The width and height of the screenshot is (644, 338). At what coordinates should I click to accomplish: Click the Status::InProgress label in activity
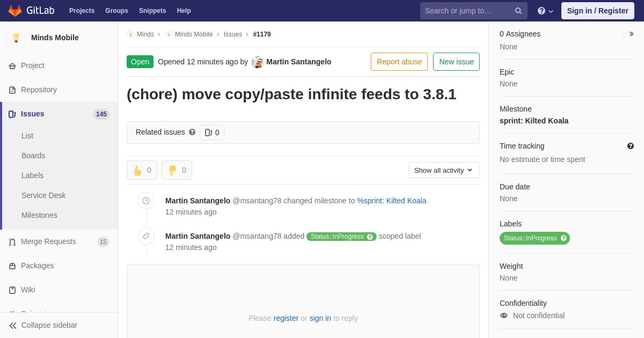point(337,237)
